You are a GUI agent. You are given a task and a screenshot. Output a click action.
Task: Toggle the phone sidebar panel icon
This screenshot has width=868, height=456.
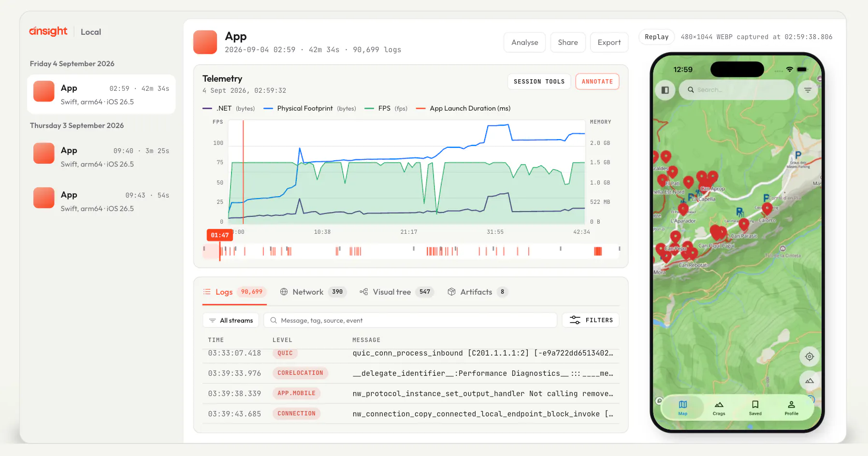[x=665, y=90]
